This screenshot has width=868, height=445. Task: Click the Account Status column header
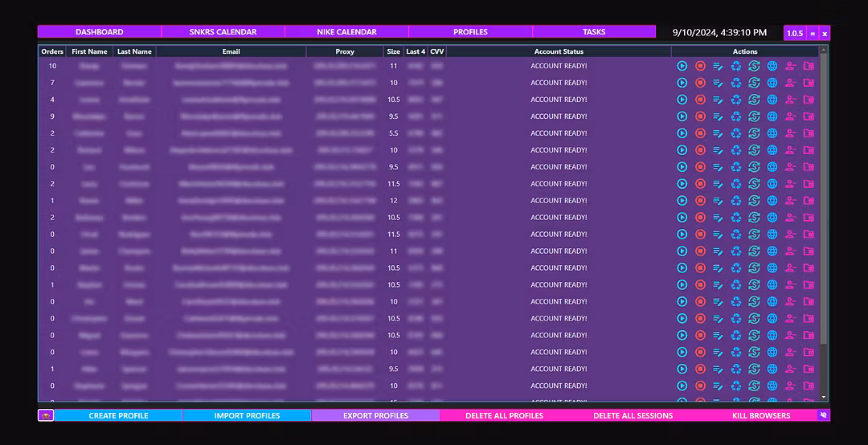tap(559, 51)
